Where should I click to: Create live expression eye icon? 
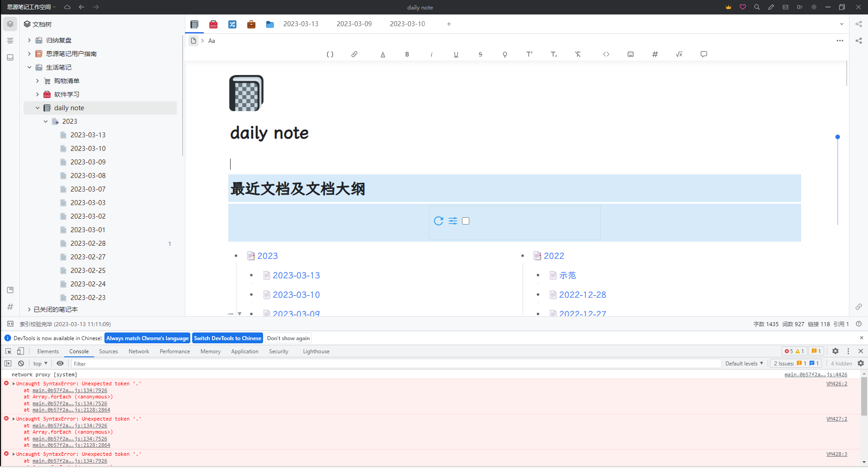60,363
